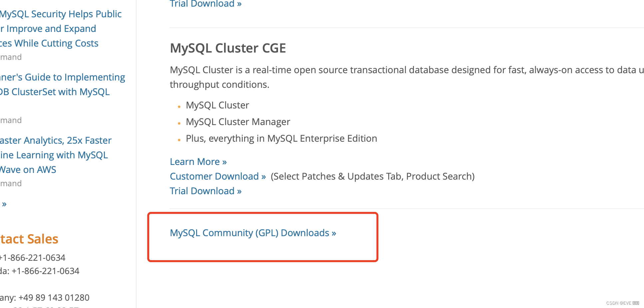Click the chevron after MySQL Community Downloads

point(333,233)
